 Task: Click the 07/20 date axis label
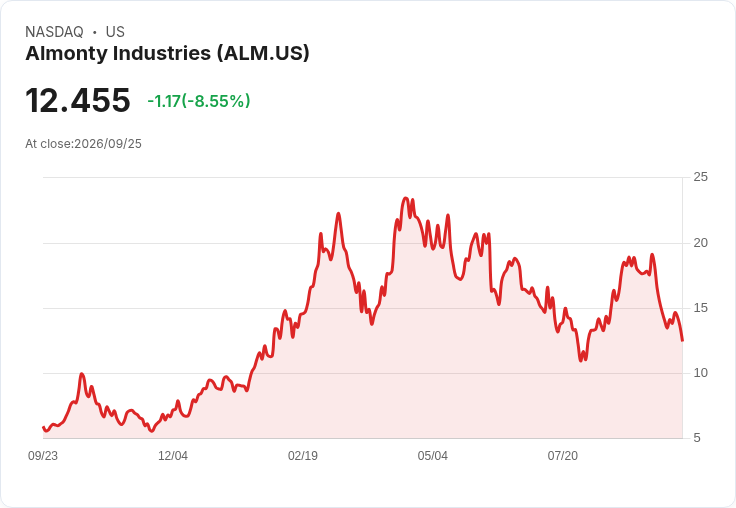[562, 456]
